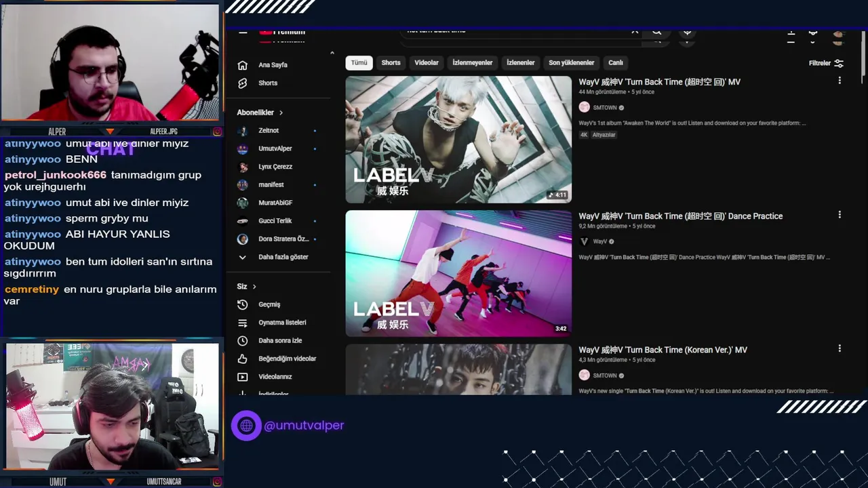Select the Son yüklenenler filter chip

tap(572, 62)
